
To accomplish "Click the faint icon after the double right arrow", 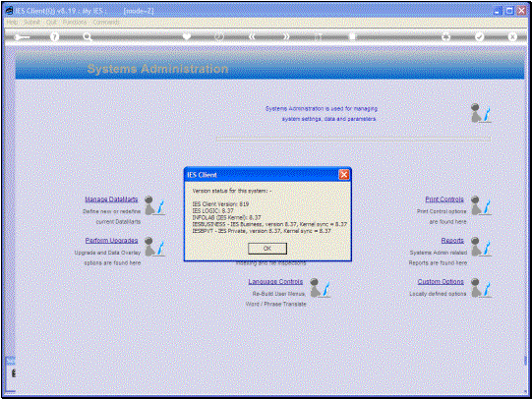I will tap(318, 36).
